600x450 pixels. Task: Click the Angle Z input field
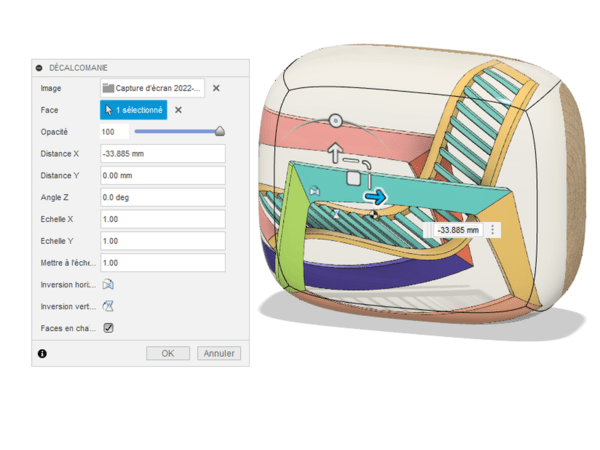162,197
